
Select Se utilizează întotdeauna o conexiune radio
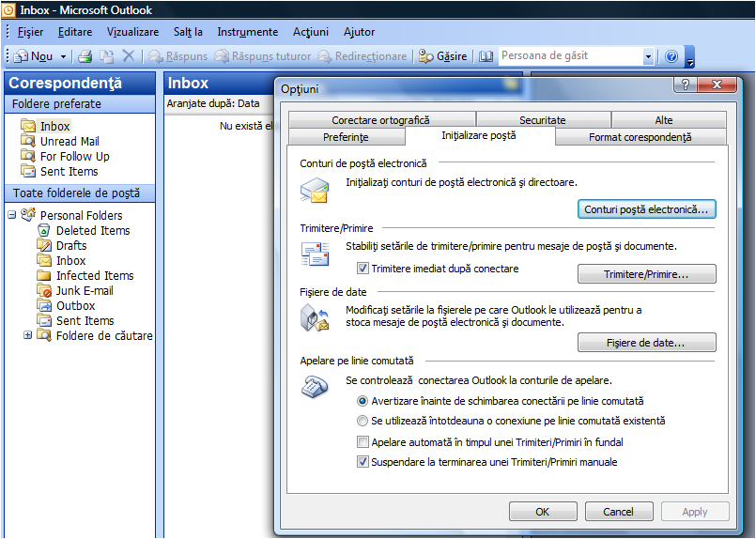click(x=363, y=421)
